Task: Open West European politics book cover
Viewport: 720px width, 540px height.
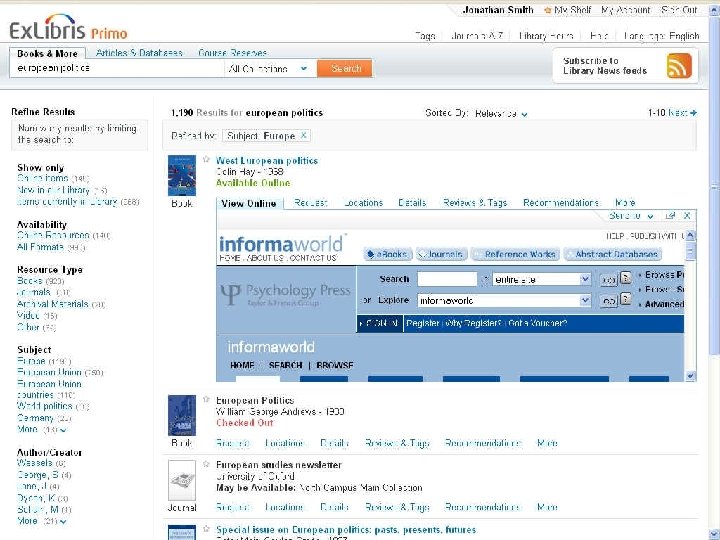Action: coord(182,175)
